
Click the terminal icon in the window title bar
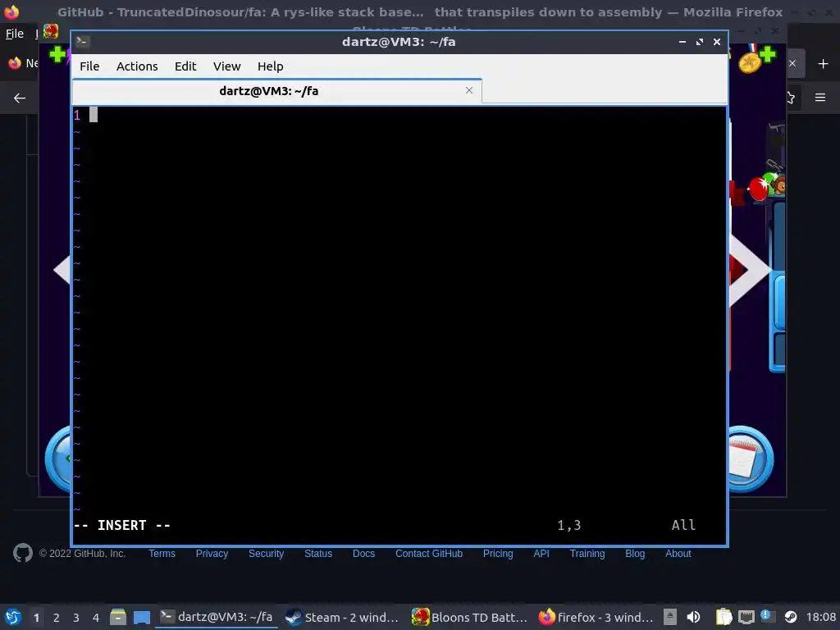(x=82, y=41)
